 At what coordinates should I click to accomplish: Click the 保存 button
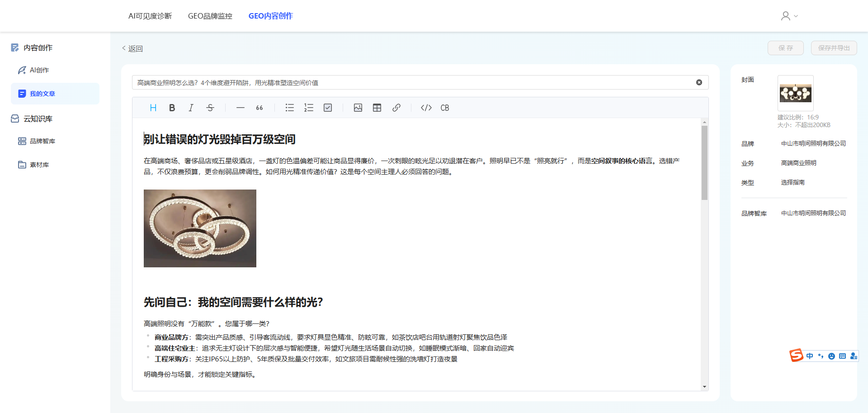click(785, 48)
